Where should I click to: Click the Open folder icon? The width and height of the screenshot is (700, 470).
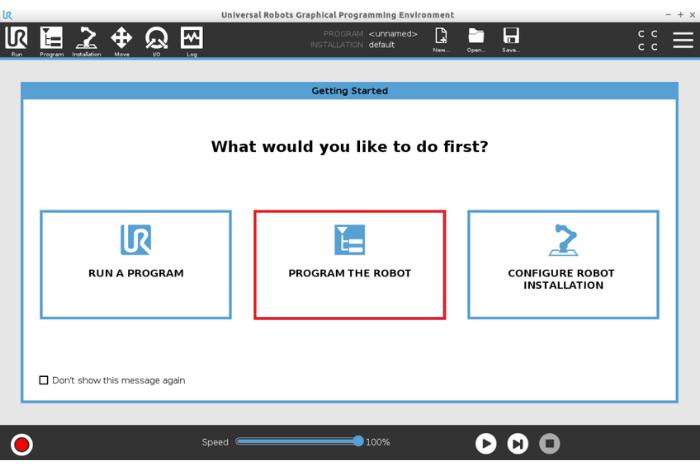(x=476, y=40)
